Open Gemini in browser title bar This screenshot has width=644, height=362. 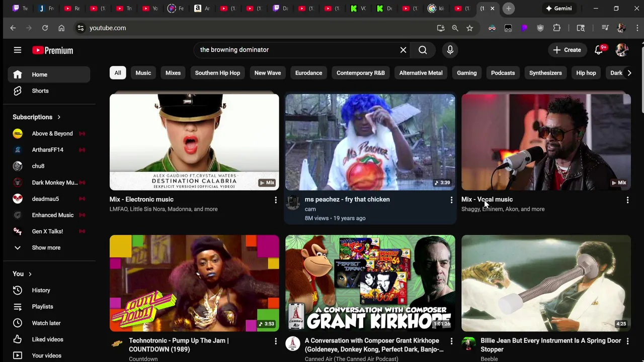559,9
